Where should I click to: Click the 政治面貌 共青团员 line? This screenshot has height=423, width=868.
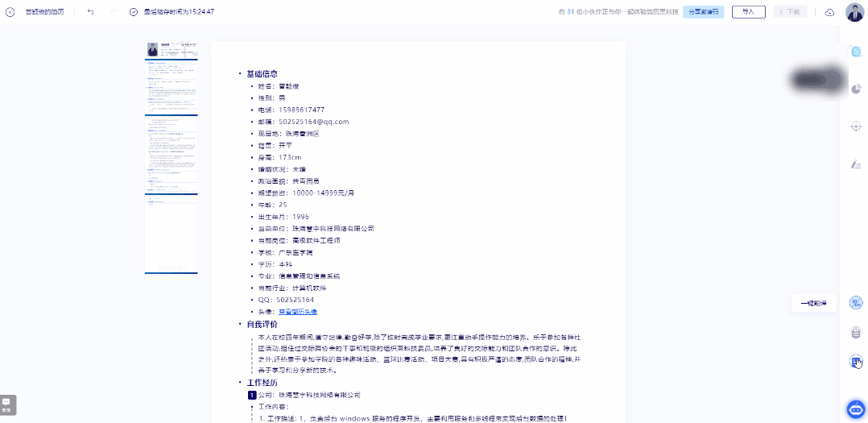(288, 181)
